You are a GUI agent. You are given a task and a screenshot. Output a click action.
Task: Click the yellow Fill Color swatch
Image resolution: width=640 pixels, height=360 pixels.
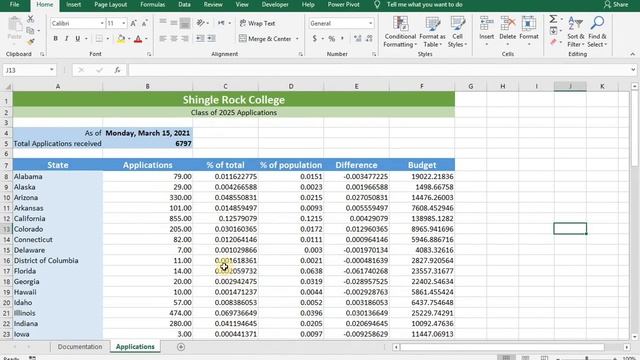click(121, 39)
